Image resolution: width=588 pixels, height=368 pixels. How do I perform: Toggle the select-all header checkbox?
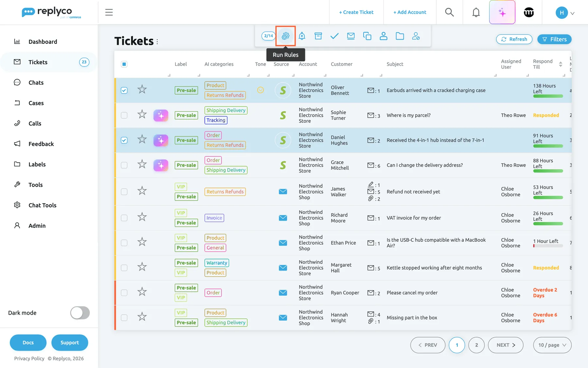tap(124, 64)
